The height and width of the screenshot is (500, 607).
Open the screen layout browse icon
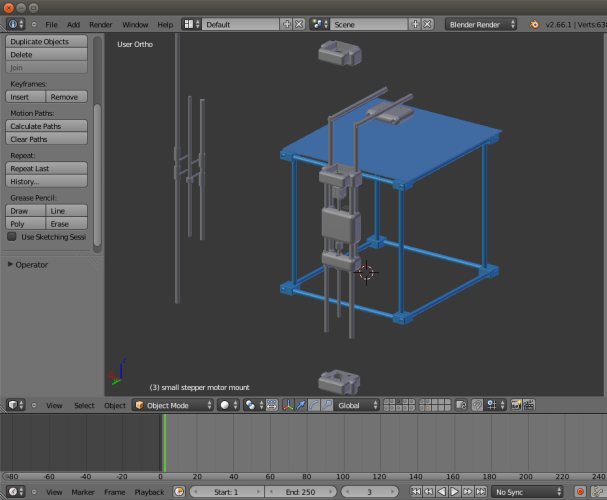coord(192,24)
